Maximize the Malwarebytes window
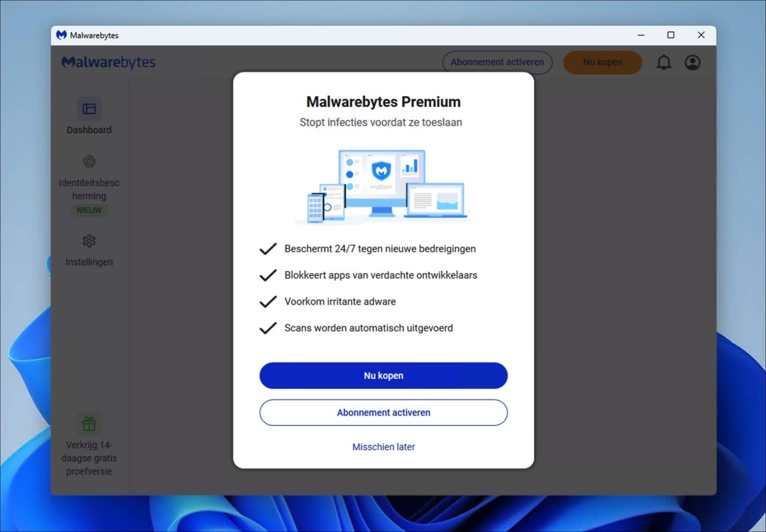 [x=671, y=35]
